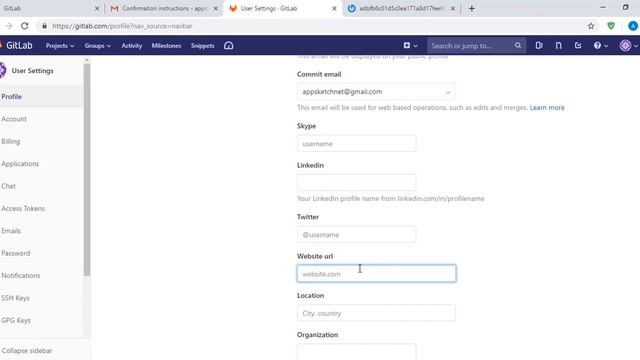Open the Milestones nav item
The width and height of the screenshot is (640, 360).
[x=166, y=46]
